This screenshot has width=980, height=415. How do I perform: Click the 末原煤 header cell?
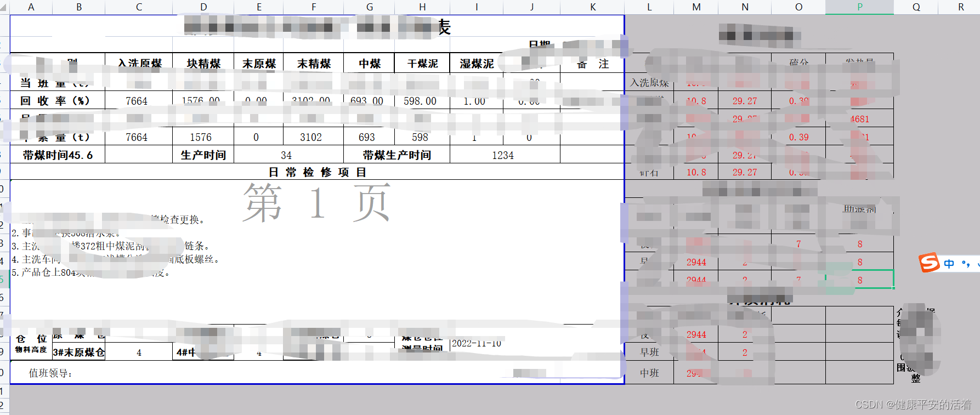point(259,64)
